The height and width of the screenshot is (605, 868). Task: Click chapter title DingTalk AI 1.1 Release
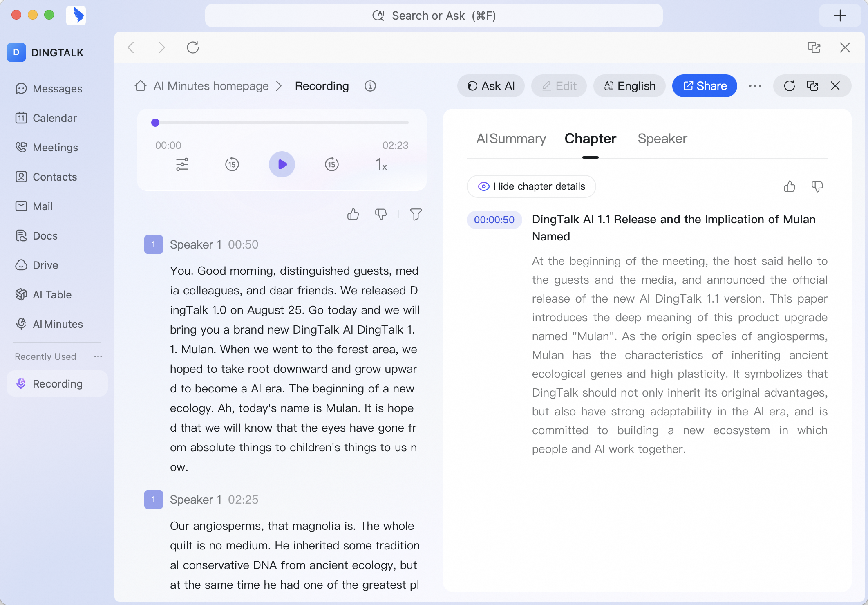click(674, 228)
